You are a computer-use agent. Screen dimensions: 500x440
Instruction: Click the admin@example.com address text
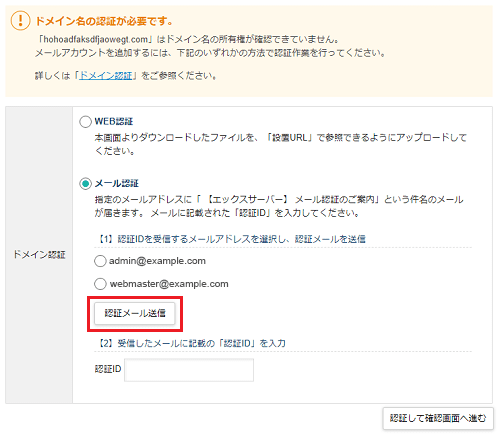tap(157, 261)
